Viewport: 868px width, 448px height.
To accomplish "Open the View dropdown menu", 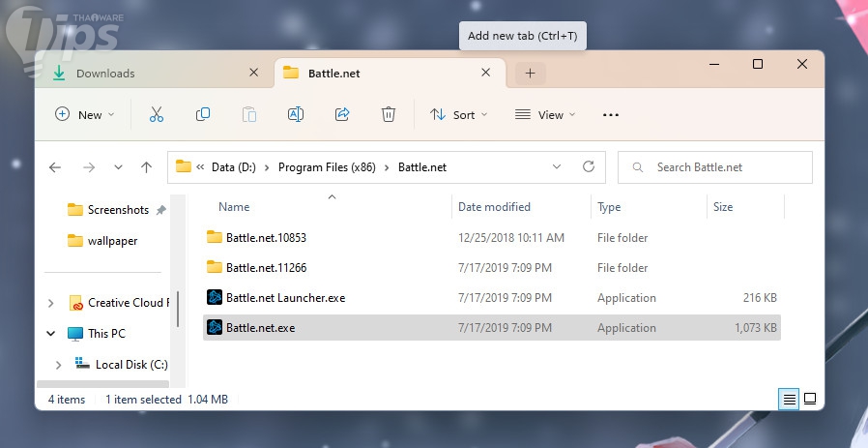I will 545,115.
